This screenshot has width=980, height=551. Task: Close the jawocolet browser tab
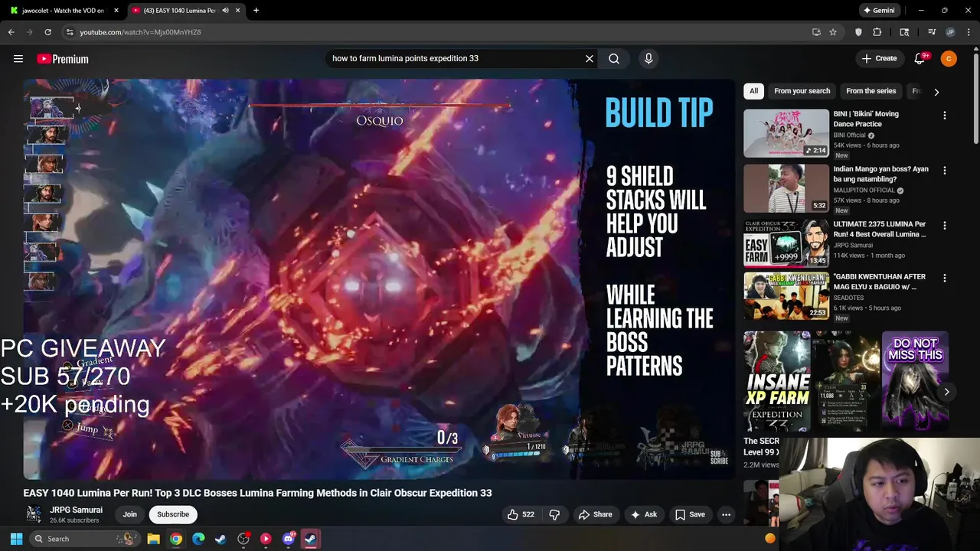(116, 11)
